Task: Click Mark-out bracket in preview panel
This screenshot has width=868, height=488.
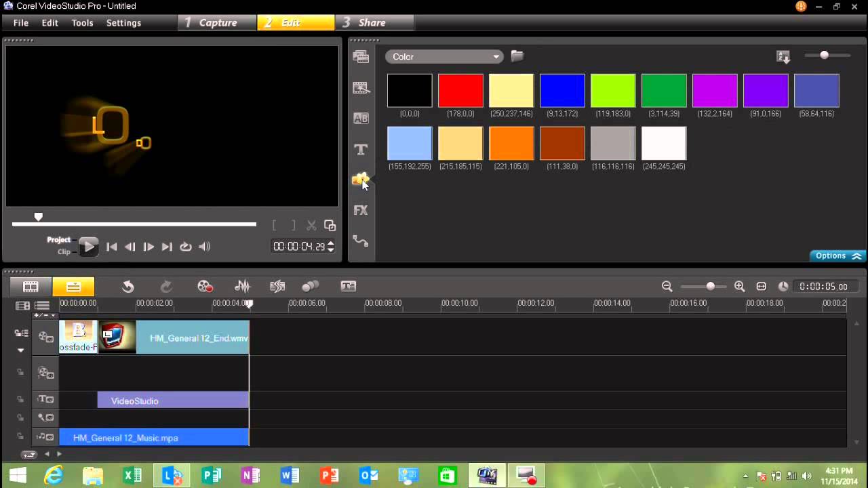Action: (293, 225)
